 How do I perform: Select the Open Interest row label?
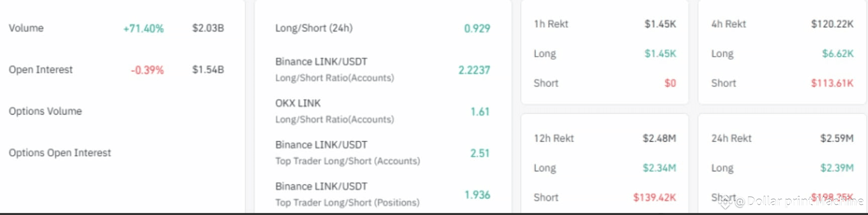point(41,70)
